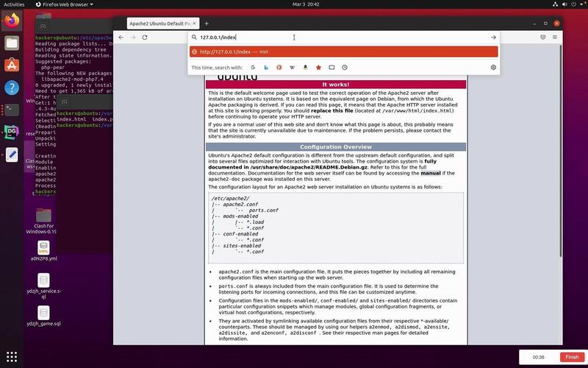Open Terminal from the dock
Image resolution: width=588 pixels, height=368 pixels.
click(x=12, y=110)
